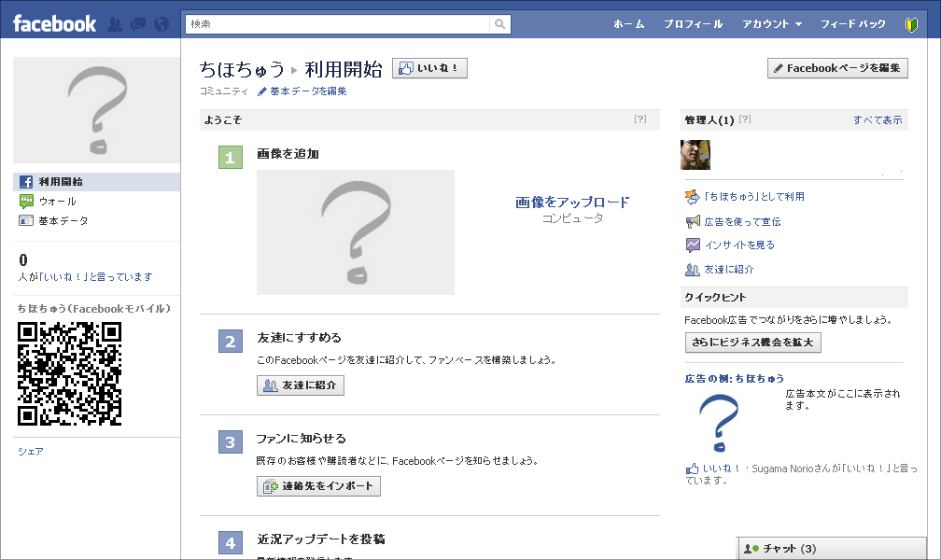Click 広告を使って宣伝 link
Screen dimensions: 941x560
[742, 222]
